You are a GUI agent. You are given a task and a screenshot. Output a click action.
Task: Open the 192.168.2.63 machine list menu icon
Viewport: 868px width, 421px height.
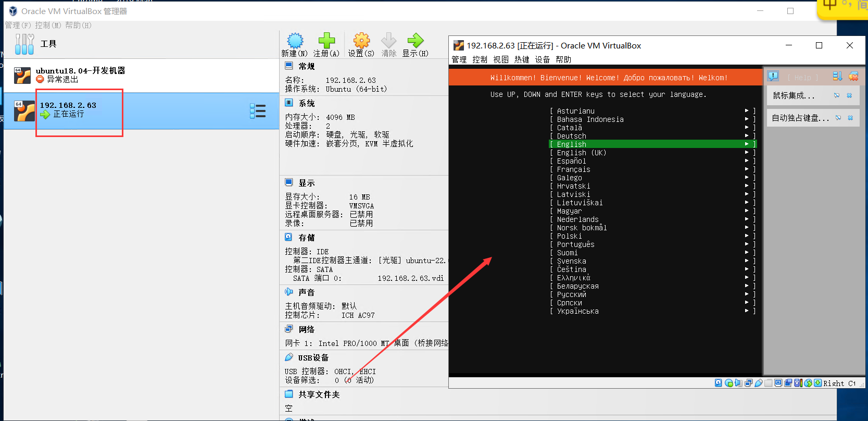[x=258, y=111]
